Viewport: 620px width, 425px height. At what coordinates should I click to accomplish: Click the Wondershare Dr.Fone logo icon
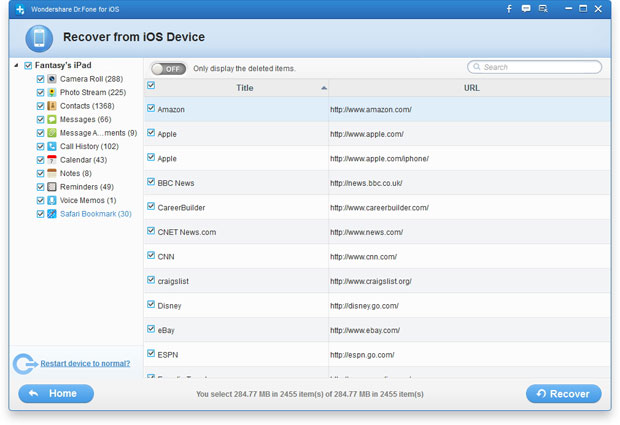[x=20, y=9]
